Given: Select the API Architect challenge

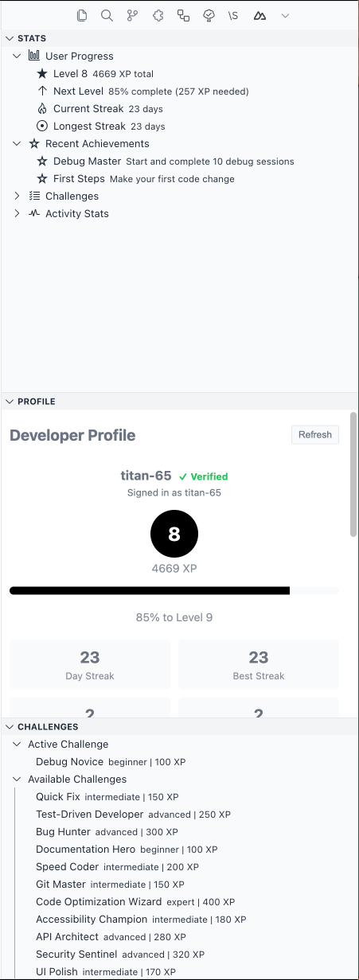Looking at the screenshot, I should (x=179, y=936).
